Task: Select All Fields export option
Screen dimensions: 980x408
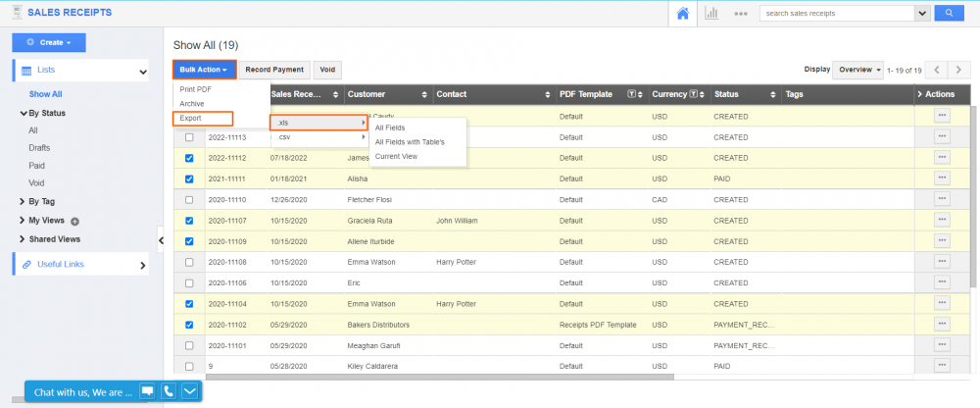Action: (390, 127)
